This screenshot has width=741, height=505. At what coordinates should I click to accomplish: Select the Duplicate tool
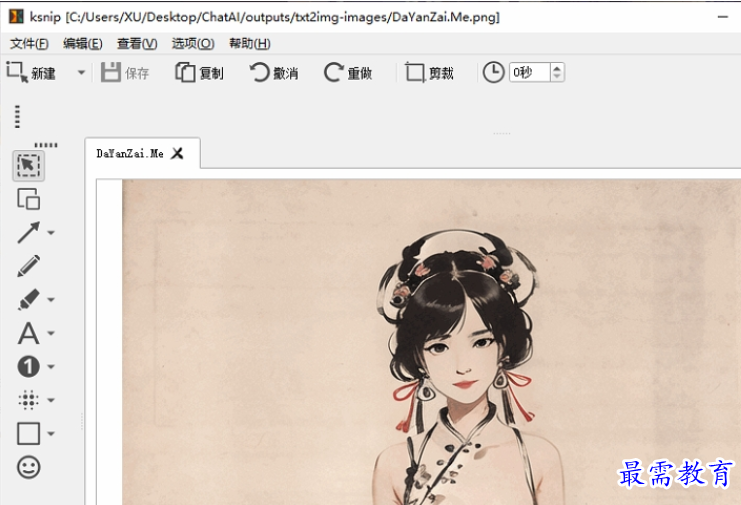click(28, 199)
